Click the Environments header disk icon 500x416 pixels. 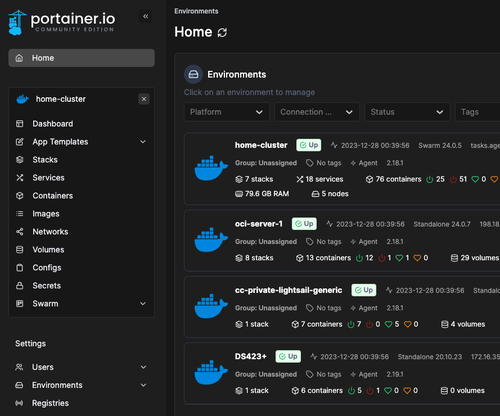[x=193, y=74]
